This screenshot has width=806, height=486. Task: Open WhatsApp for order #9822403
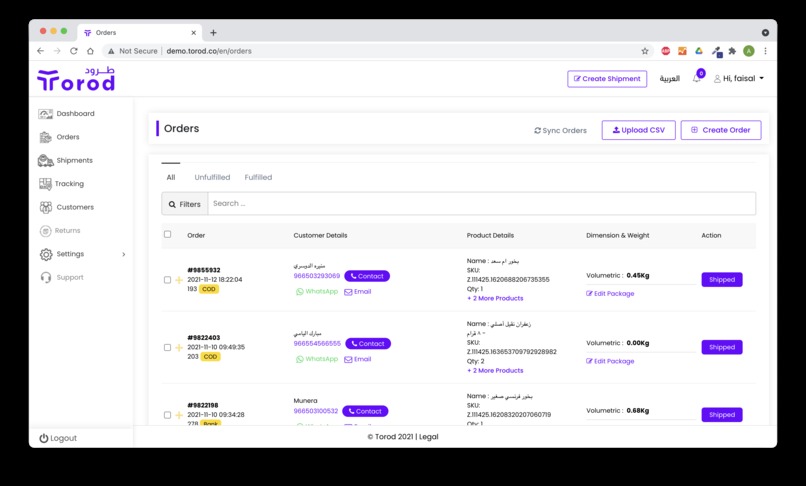pos(317,359)
